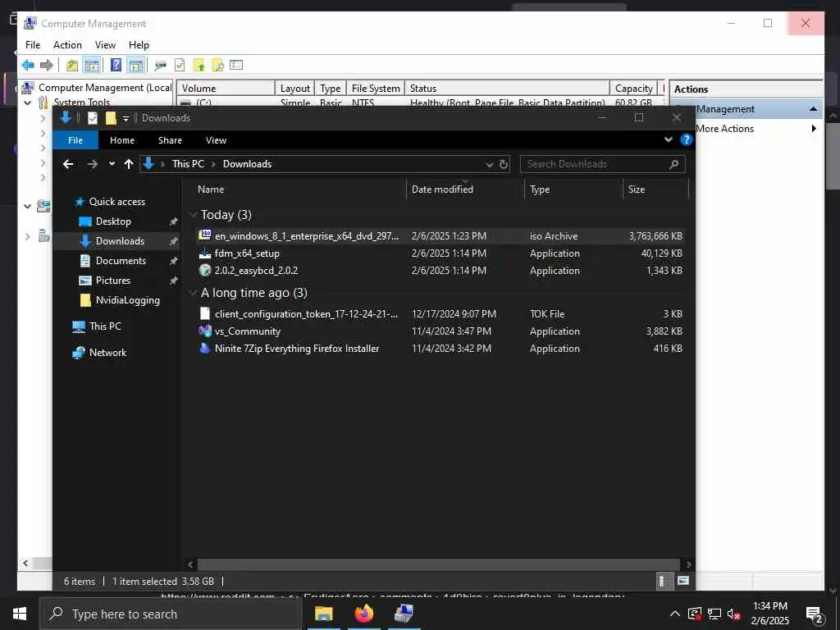Go forward in Downloads explorer
The image size is (840, 630).
point(93,164)
